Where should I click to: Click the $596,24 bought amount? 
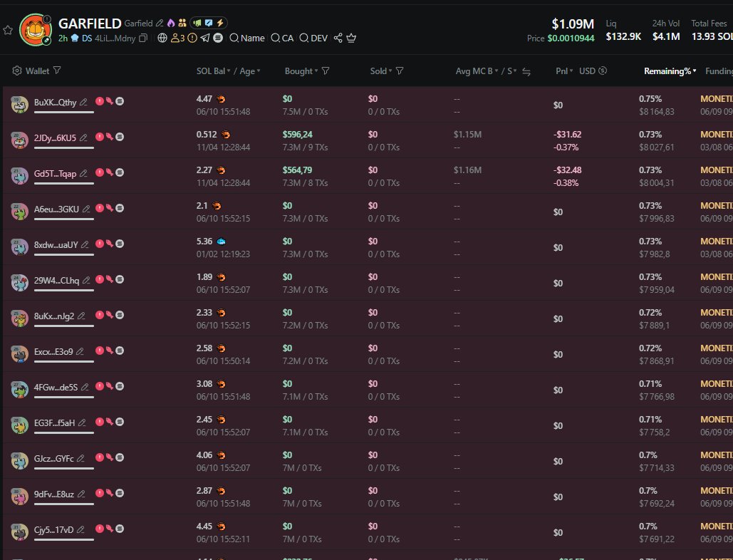tap(297, 135)
